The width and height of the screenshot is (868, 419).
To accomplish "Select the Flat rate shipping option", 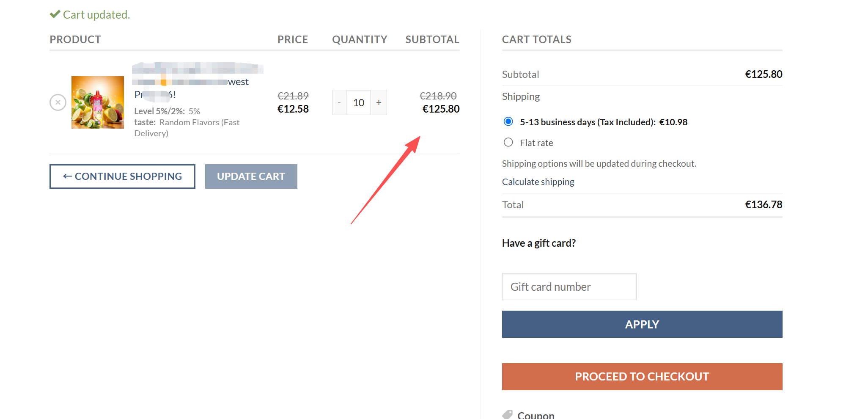I will [508, 142].
